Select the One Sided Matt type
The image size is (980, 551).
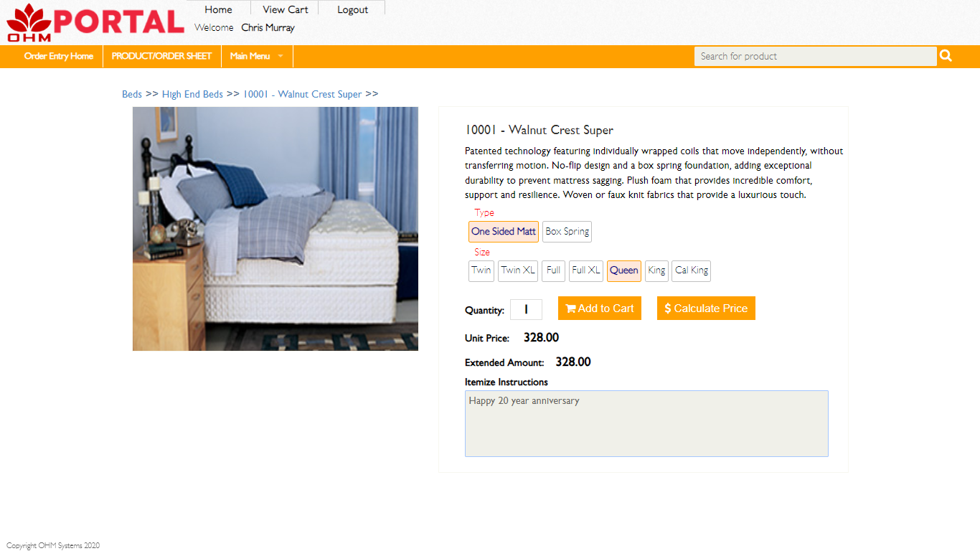(504, 232)
